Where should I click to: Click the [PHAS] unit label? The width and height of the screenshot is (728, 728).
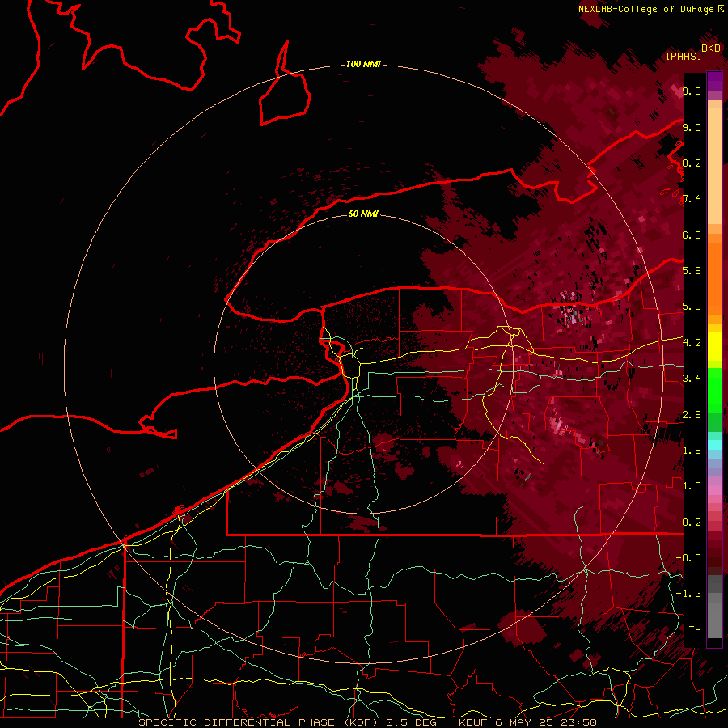coord(684,56)
